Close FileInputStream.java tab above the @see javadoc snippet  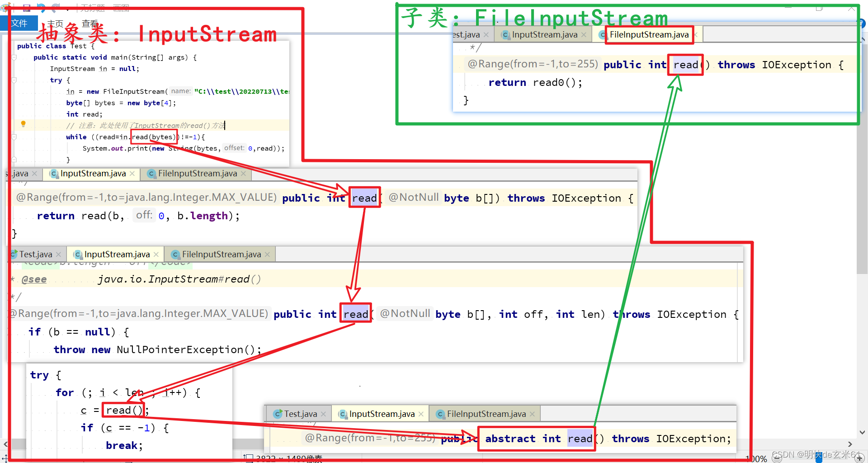click(267, 255)
